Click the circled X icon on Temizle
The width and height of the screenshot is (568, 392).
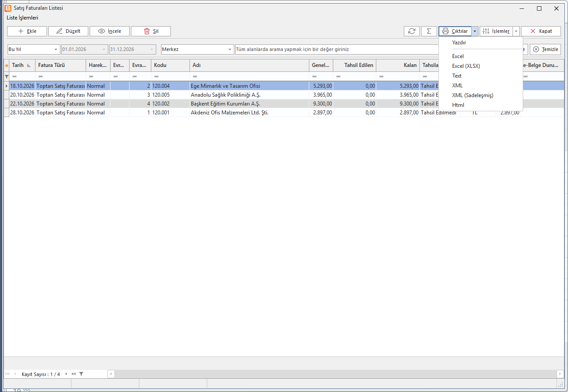pos(536,49)
